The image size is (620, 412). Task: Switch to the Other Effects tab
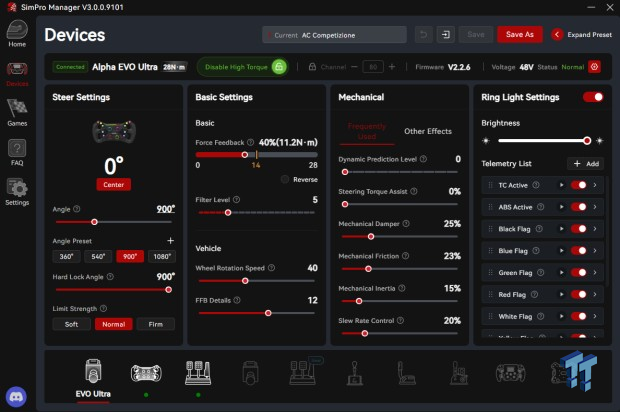(428, 131)
